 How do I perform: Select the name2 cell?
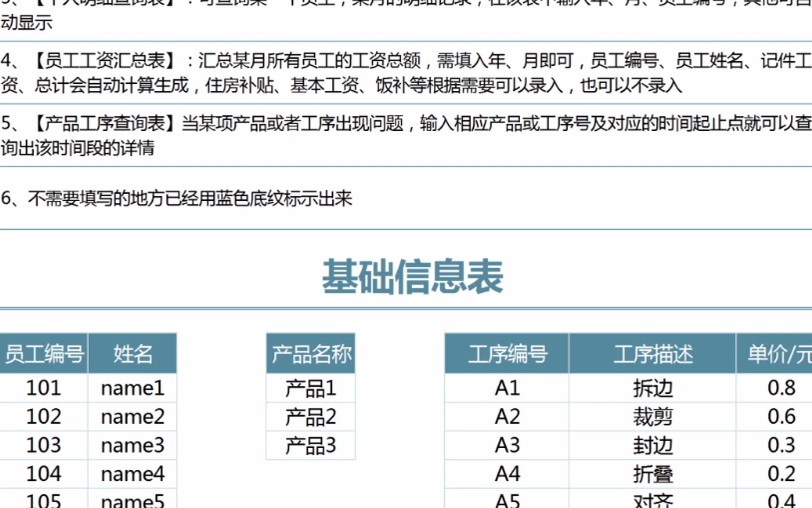tap(133, 417)
